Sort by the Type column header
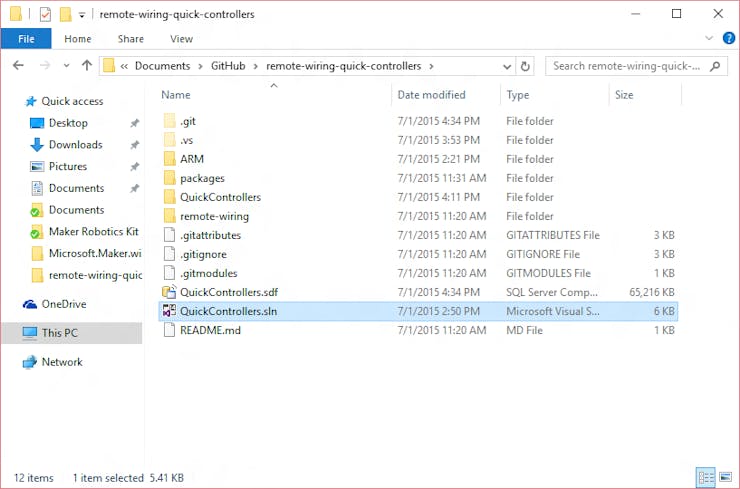The image size is (740, 489). click(518, 95)
